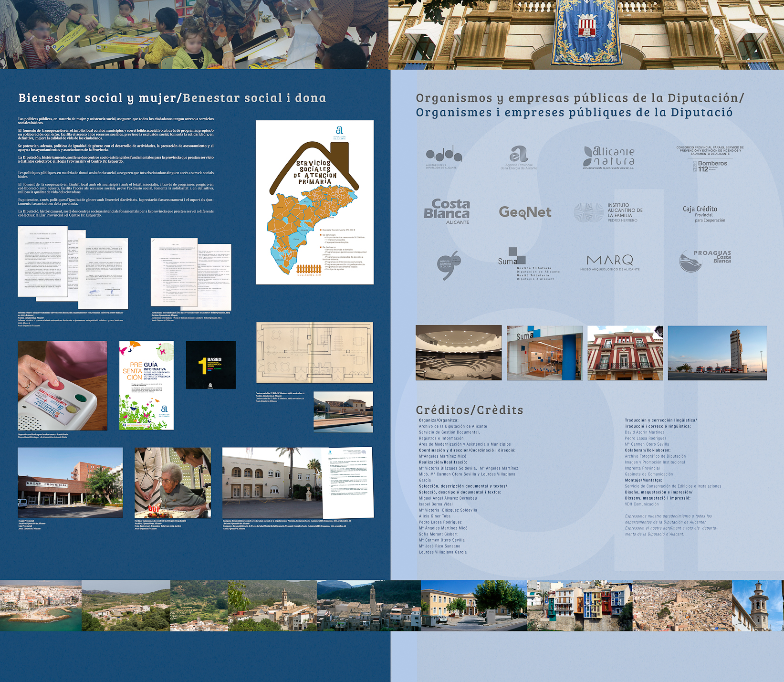Click 'Imagen y Promoción Institucional' credit
Image resolution: width=784 pixels, height=682 pixels.
click(x=655, y=462)
